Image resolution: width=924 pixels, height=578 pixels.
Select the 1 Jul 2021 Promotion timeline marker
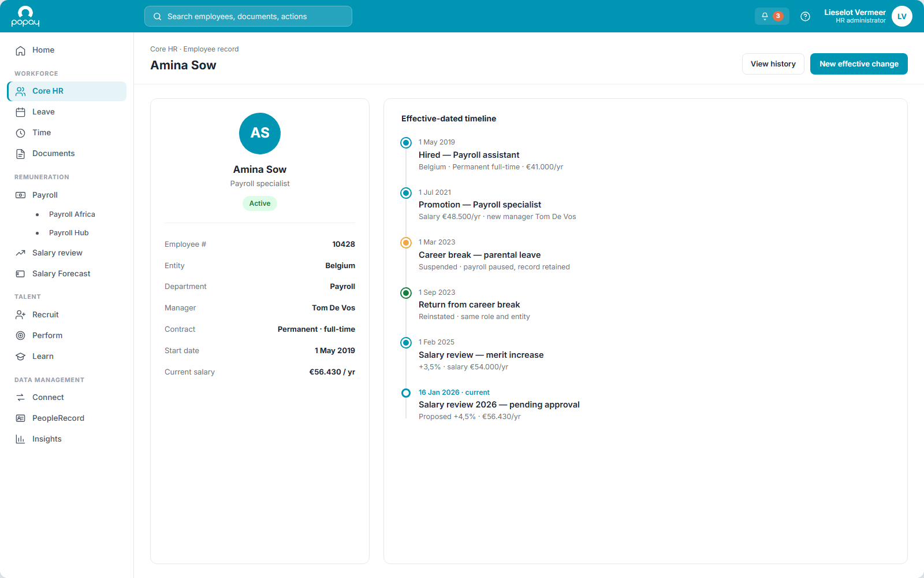(x=406, y=192)
